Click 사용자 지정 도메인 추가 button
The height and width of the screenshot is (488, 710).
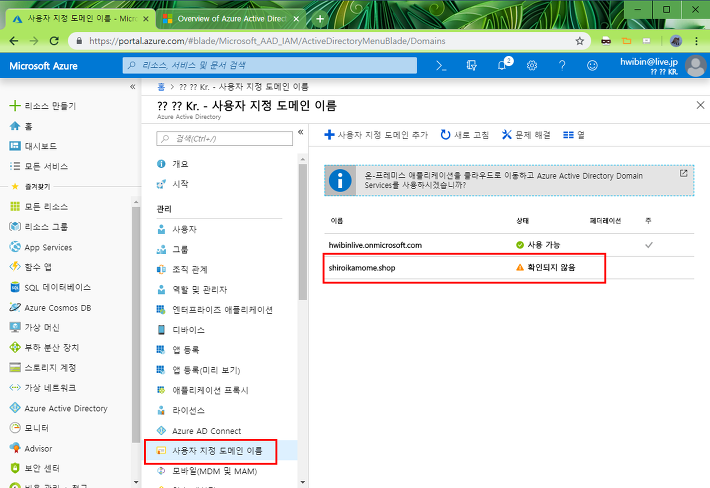pyautogui.click(x=376, y=135)
